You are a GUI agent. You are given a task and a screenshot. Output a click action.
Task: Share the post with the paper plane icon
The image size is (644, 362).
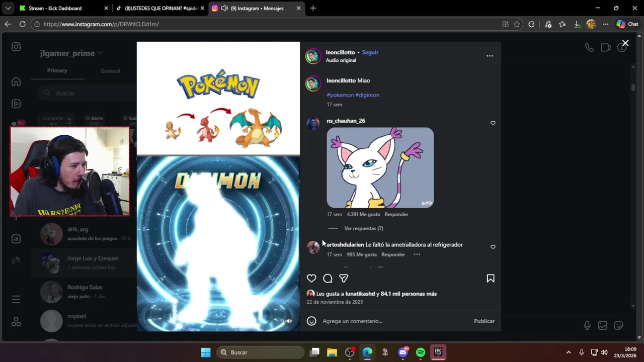pos(344,279)
